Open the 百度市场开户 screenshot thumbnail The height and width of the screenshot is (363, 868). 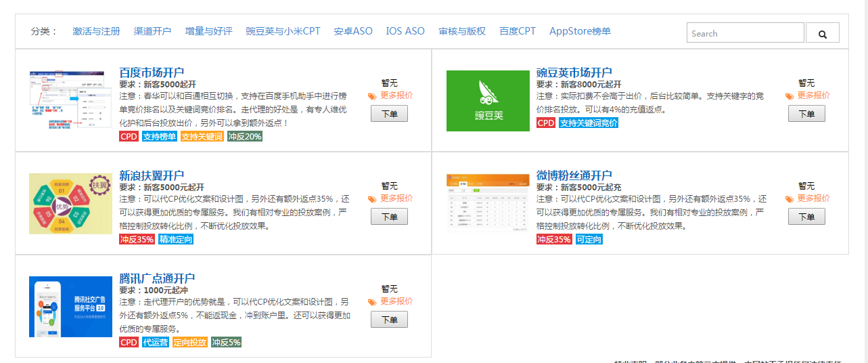[x=70, y=101]
